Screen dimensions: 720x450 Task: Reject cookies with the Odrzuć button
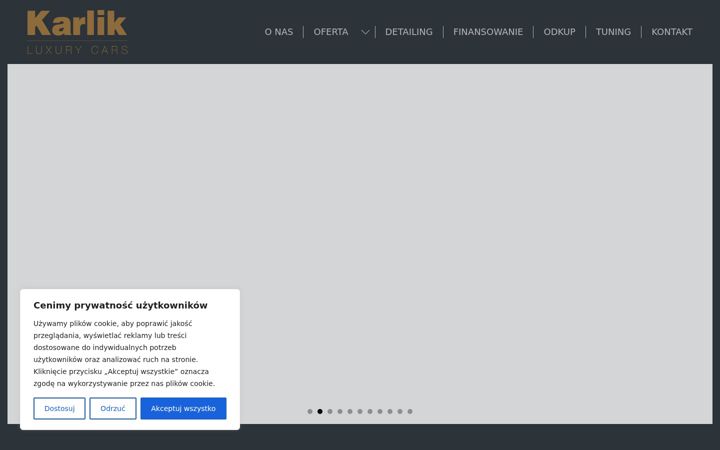point(112,408)
